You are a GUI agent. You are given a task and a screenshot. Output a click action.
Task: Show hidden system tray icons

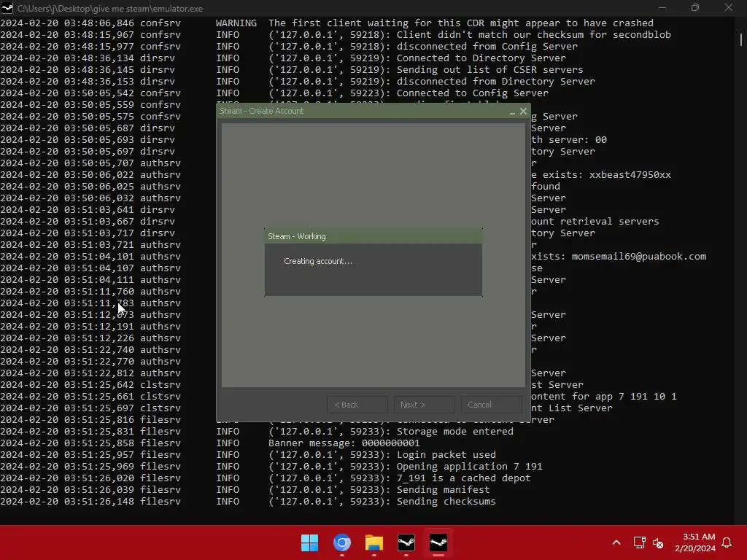pyautogui.click(x=616, y=542)
